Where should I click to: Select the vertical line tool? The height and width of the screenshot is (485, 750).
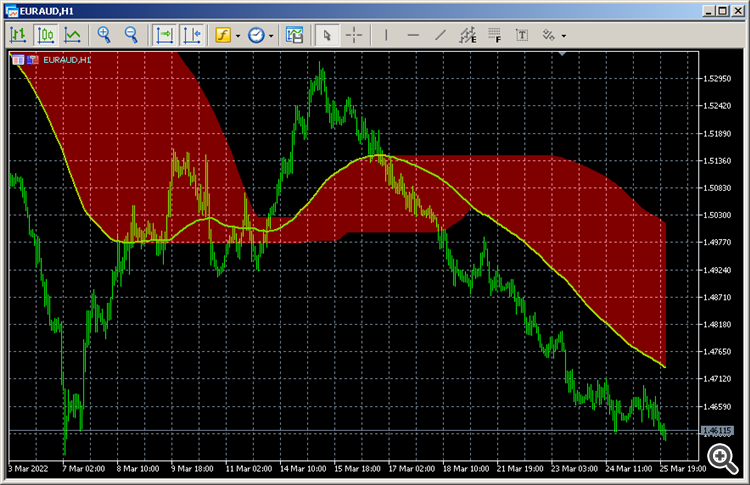click(x=386, y=35)
